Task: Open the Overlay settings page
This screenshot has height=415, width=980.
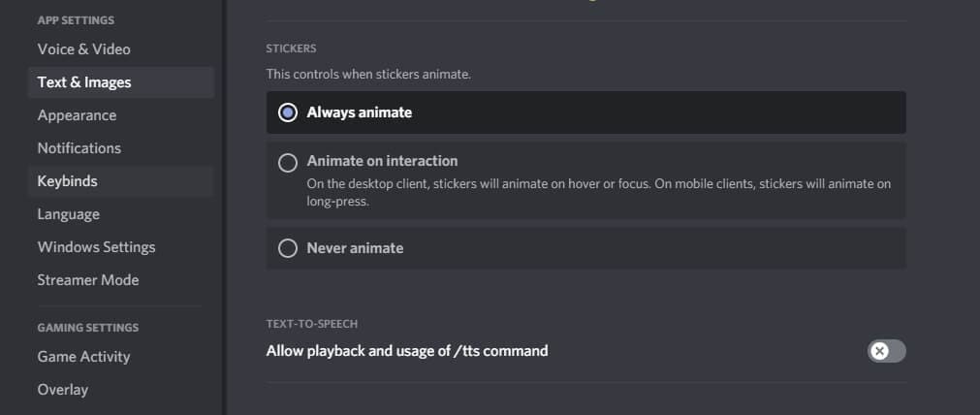Action: point(63,390)
